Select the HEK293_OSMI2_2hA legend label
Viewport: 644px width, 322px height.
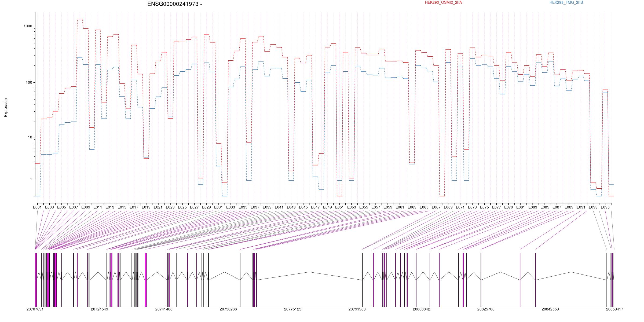coord(443,2)
